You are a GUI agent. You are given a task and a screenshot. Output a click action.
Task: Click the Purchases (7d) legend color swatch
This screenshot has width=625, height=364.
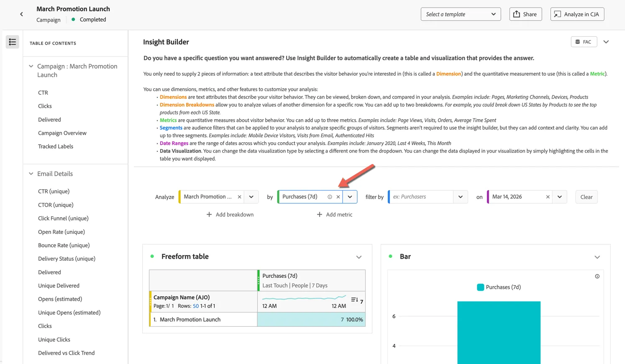[480, 287]
